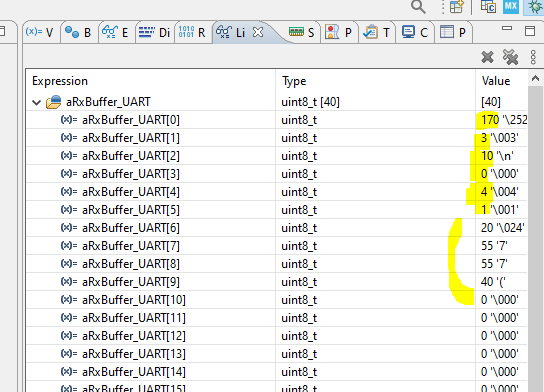The image size is (544, 392).
Task: Open the T clipboard view tab
Action: coord(376,32)
